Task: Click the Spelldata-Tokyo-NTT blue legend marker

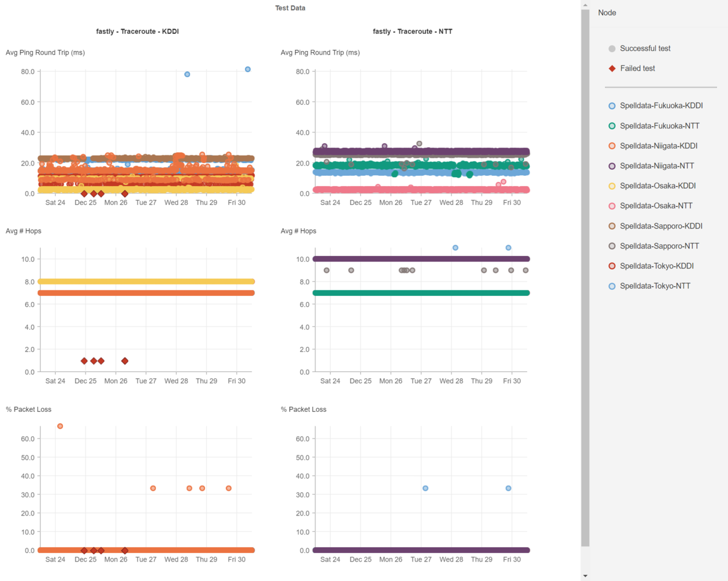Action: (x=612, y=286)
